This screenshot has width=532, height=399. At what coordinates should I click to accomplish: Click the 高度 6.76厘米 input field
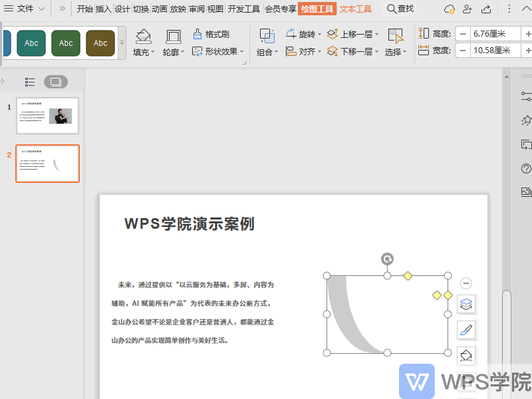[495, 34]
